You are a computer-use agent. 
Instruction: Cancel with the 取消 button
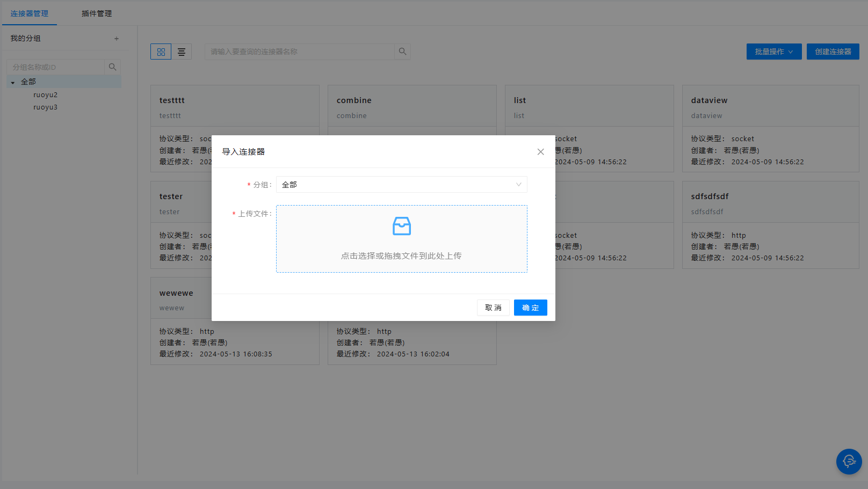(x=493, y=308)
